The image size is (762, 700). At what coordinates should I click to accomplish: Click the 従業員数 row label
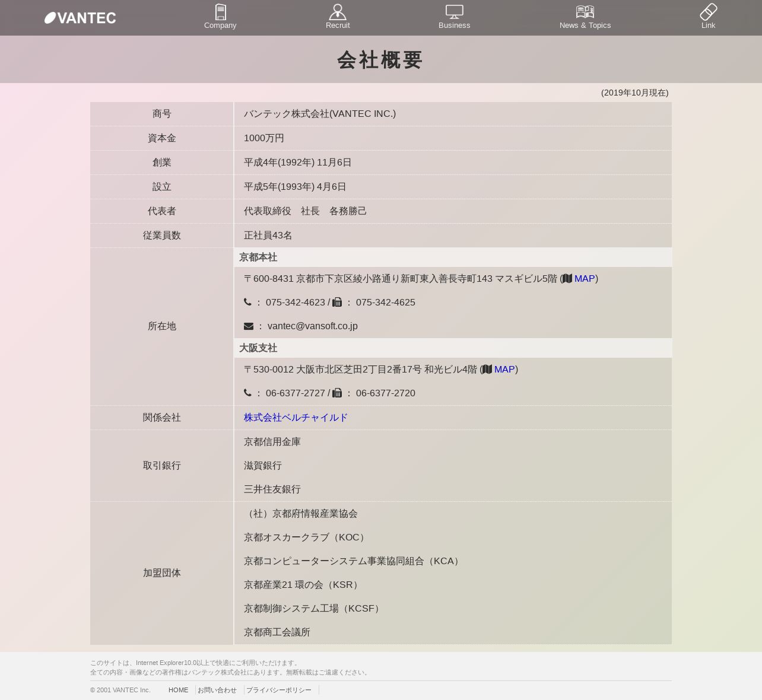click(162, 236)
